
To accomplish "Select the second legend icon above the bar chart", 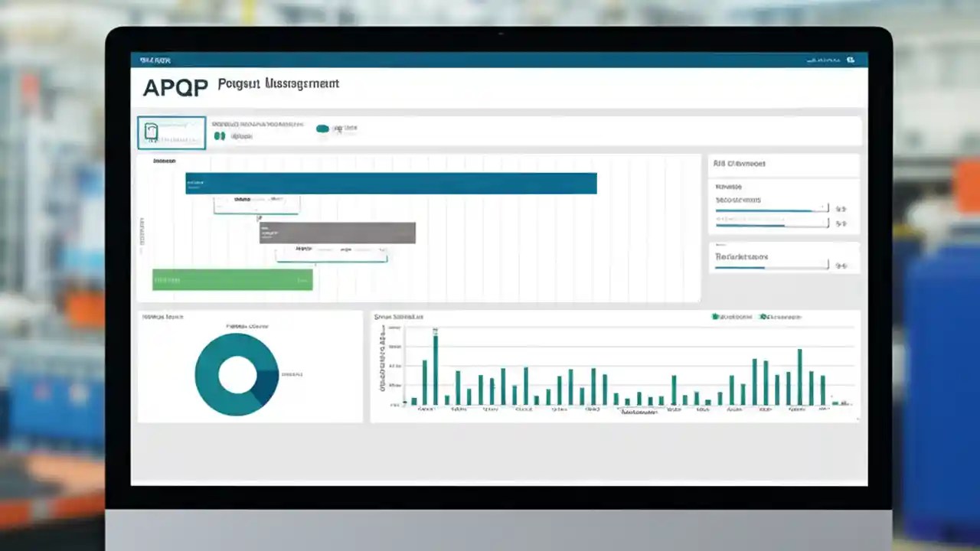I will (764, 316).
